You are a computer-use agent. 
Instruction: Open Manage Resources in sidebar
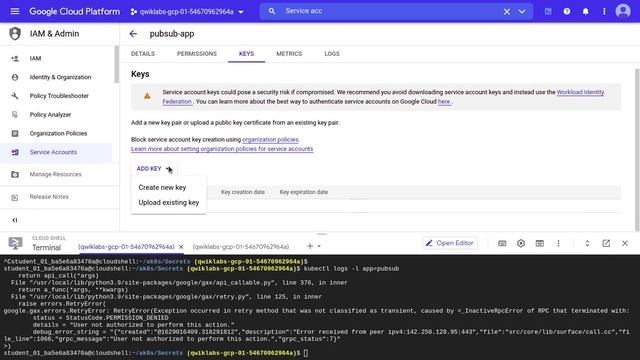pyautogui.click(x=56, y=174)
